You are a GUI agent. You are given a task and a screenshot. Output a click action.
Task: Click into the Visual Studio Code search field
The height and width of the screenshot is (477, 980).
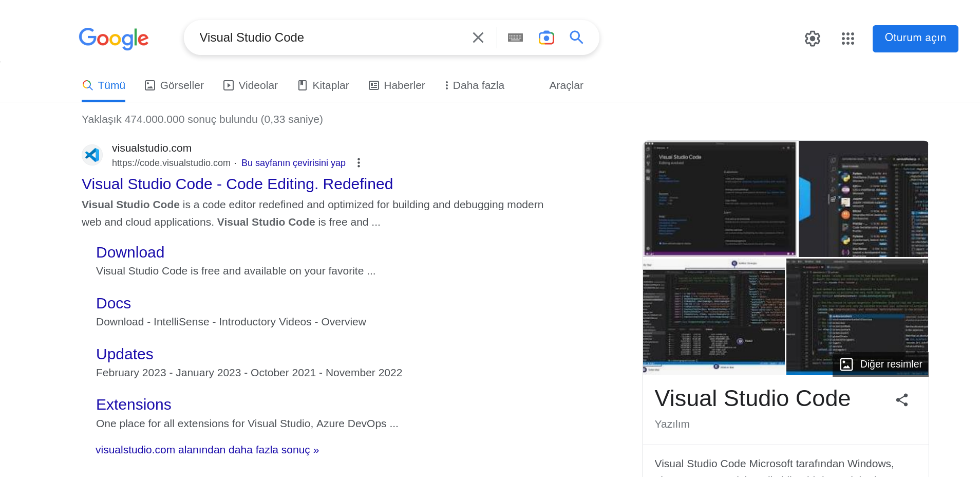[329, 38]
